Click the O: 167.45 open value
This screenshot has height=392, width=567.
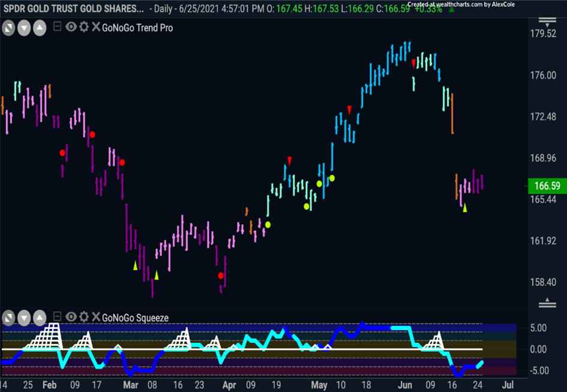[284, 8]
